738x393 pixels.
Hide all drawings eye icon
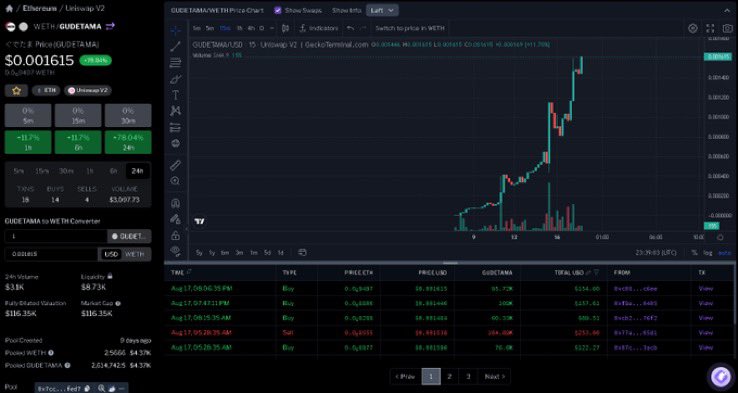click(176, 251)
